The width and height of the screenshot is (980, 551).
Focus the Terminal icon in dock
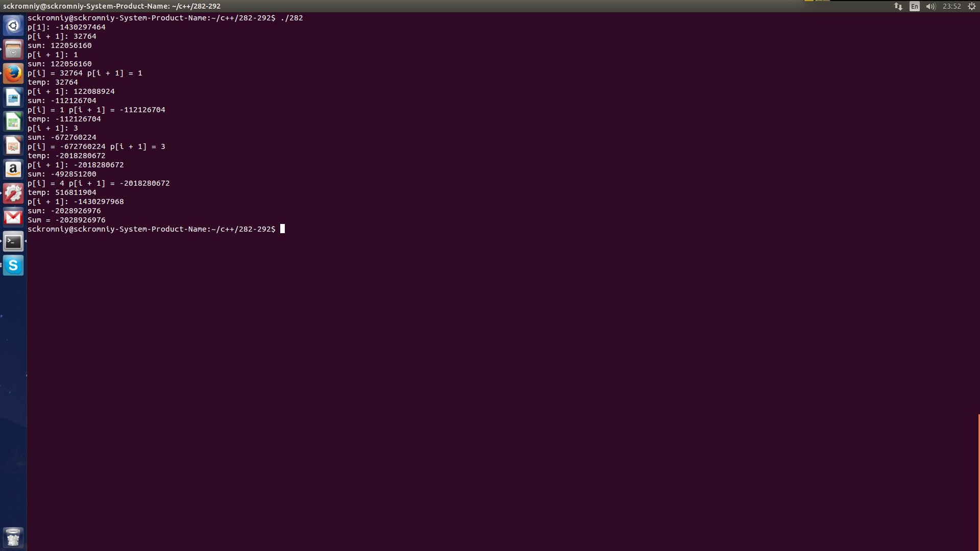(13, 241)
